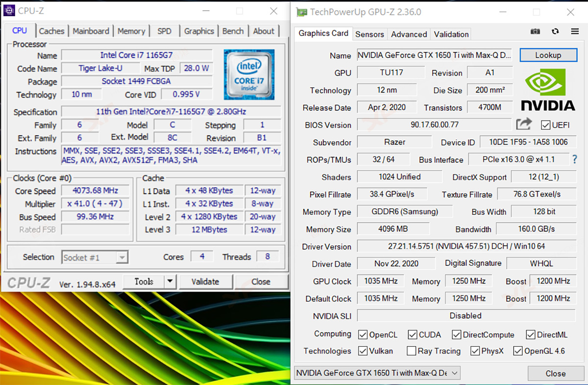The height and width of the screenshot is (385, 588).
Task: Click the Memory Size 4096 MB value
Action: coord(393,229)
